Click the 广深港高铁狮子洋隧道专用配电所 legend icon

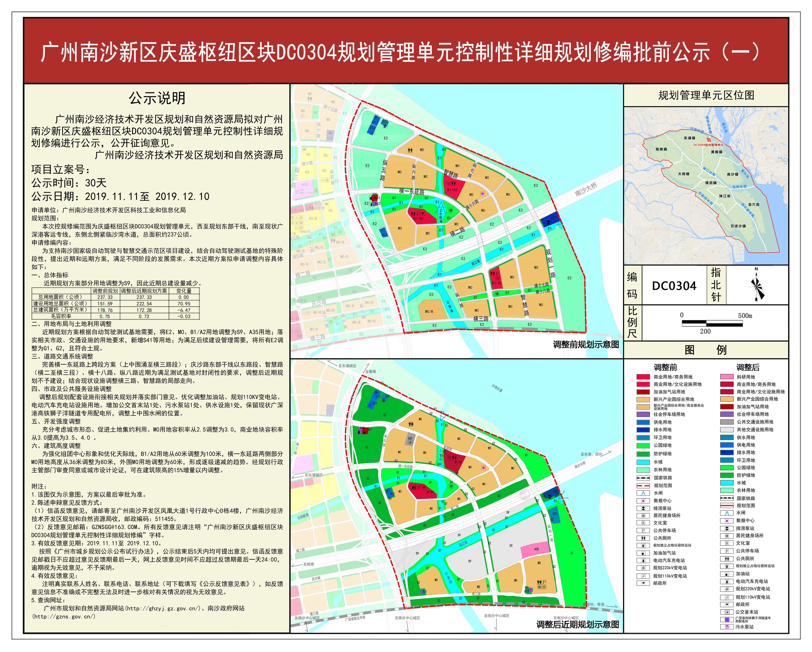(727, 620)
